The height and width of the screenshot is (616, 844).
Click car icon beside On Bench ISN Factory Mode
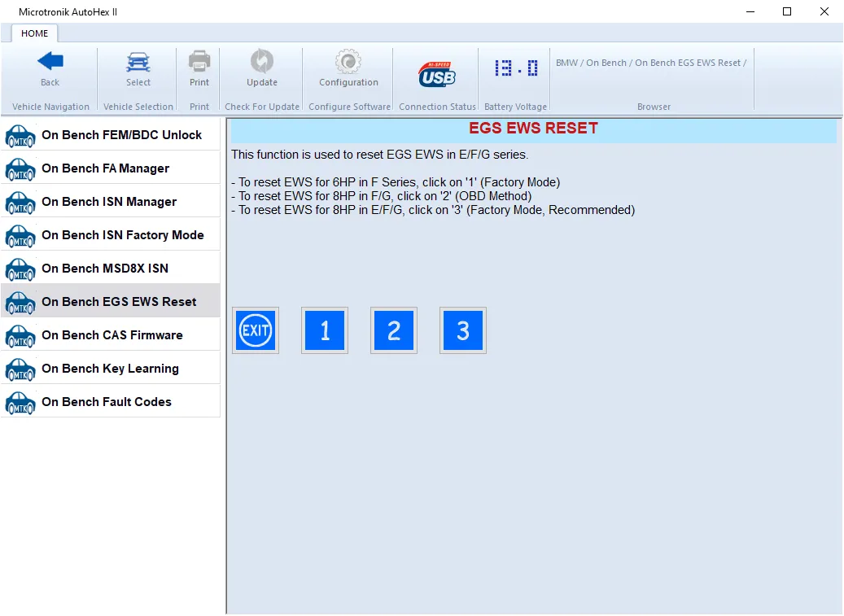(20, 236)
